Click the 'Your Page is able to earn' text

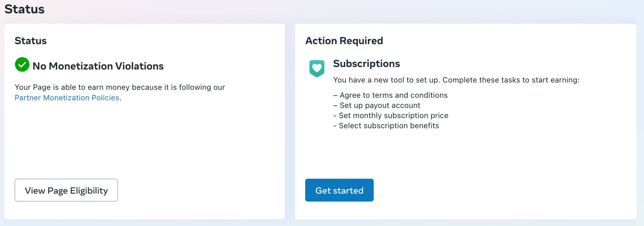(x=120, y=87)
